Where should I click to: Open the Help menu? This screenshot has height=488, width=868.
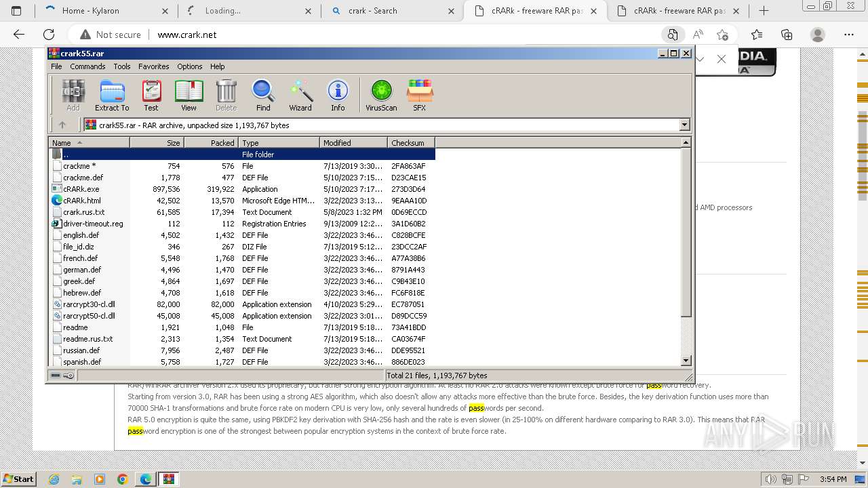(x=217, y=66)
